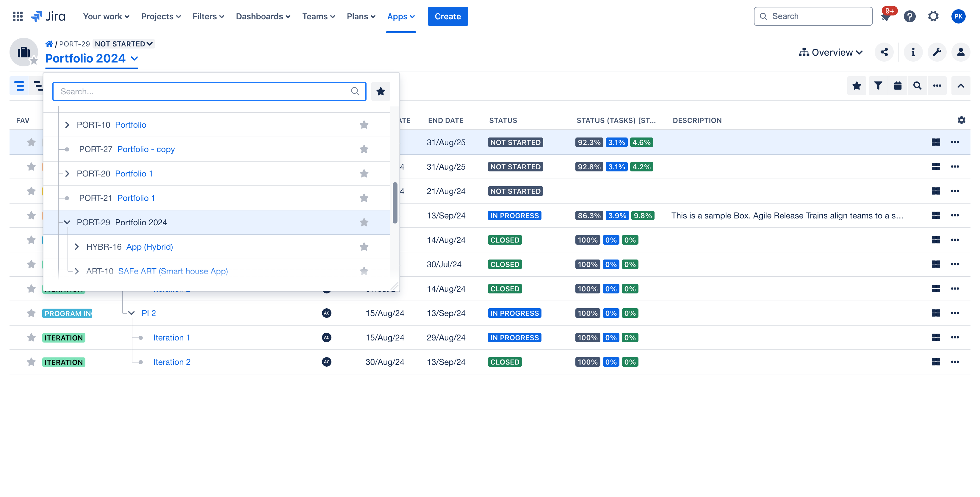Open the Projects menu

pyautogui.click(x=161, y=16)
